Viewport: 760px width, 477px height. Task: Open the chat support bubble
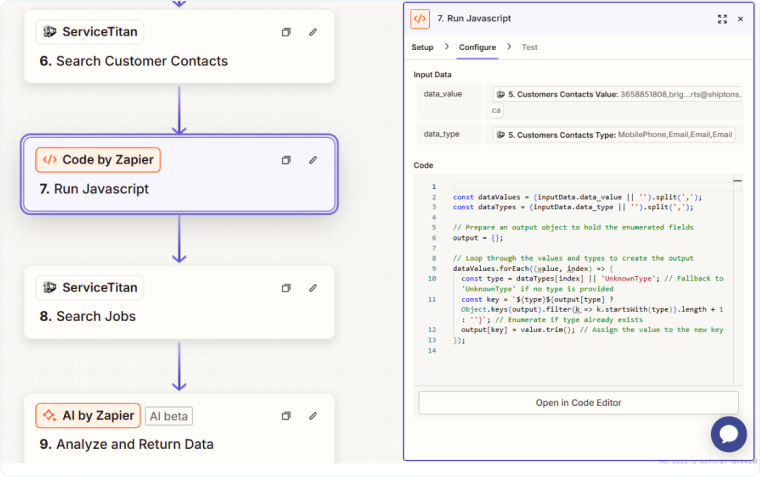728,434
